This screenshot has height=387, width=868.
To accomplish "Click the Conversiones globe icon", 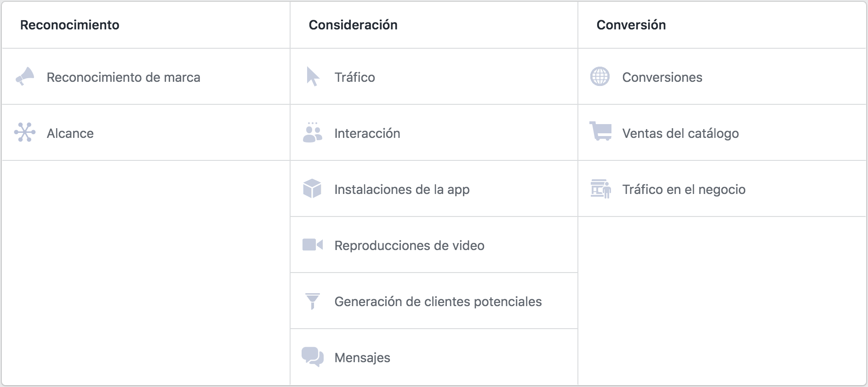I will (600, 76).
